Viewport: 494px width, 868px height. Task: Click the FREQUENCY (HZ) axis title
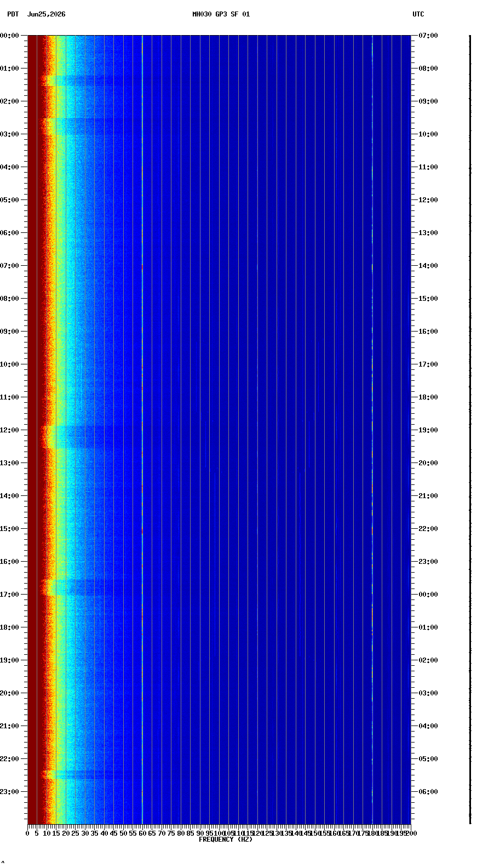[226, 840]
